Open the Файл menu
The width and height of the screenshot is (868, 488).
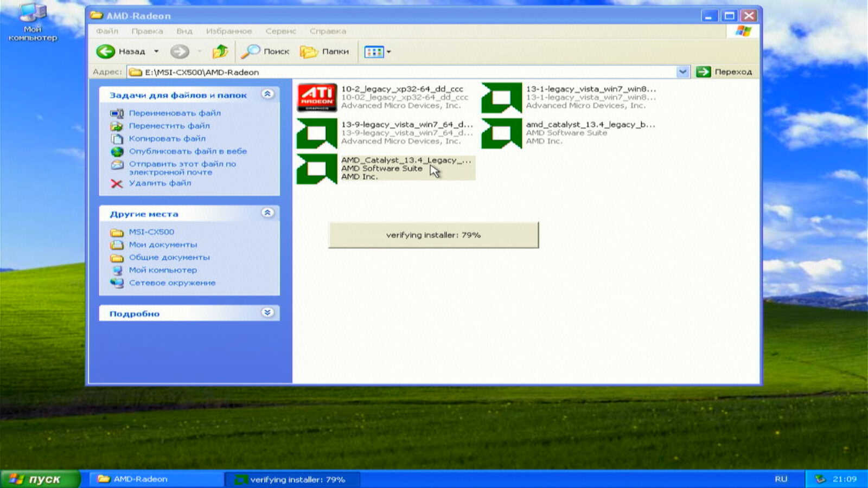tap(107, 31)
